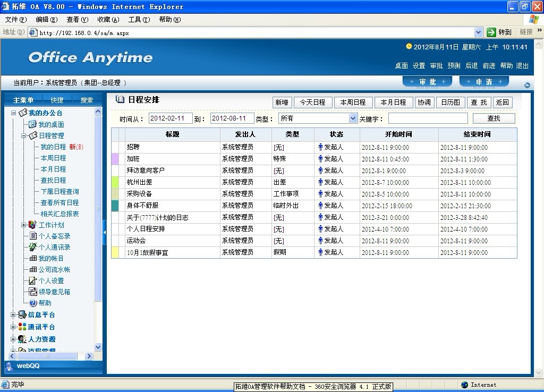Click the blue 帮助 question mark icon

point(33,303)
